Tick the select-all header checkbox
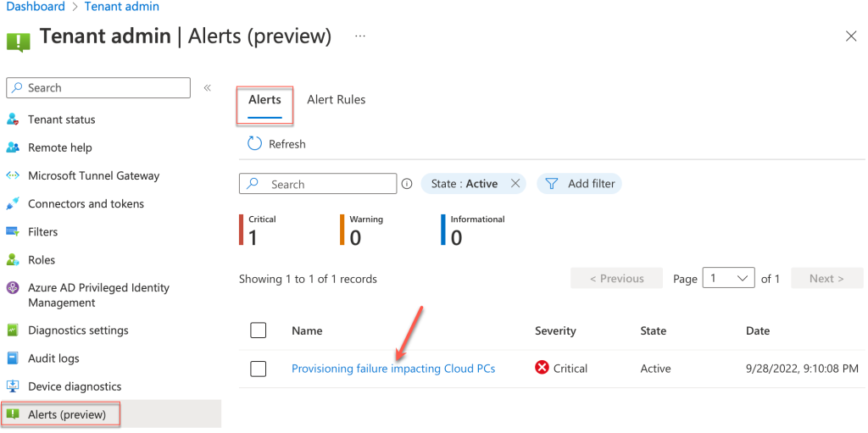Image resolution: width=868 pixels, height=433 pixels. coord(258,330)
